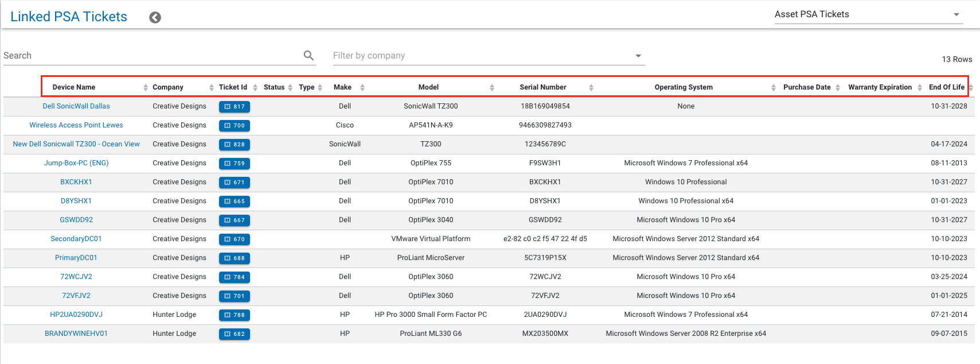Select serial number 9466309827493 cell

[x=545, y=125]
